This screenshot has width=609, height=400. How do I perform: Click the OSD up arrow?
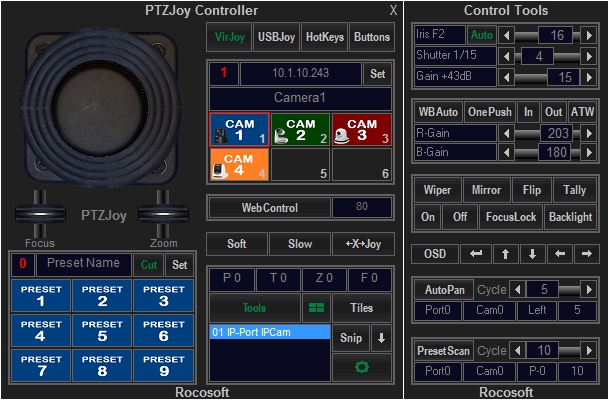click(x=505, y=254)
